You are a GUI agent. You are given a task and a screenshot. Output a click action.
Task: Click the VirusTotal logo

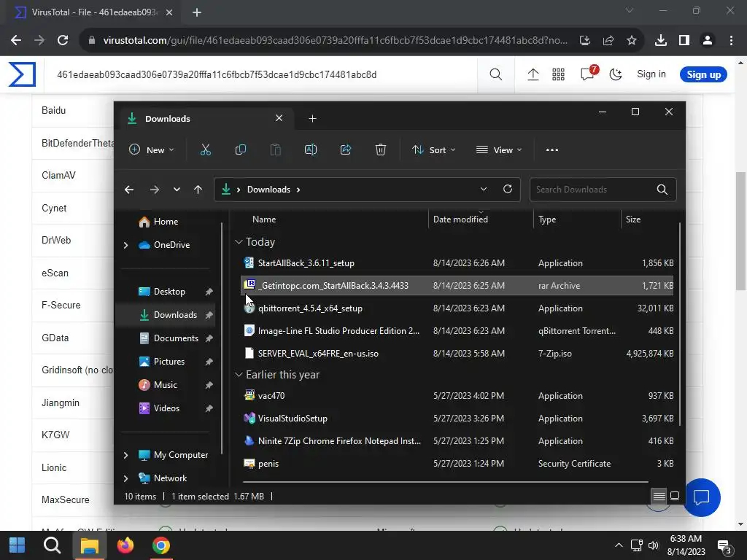pos(22,74)
